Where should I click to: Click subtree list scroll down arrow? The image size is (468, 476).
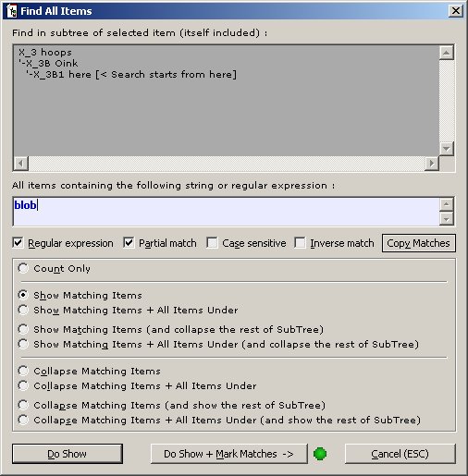pos(446,149)
